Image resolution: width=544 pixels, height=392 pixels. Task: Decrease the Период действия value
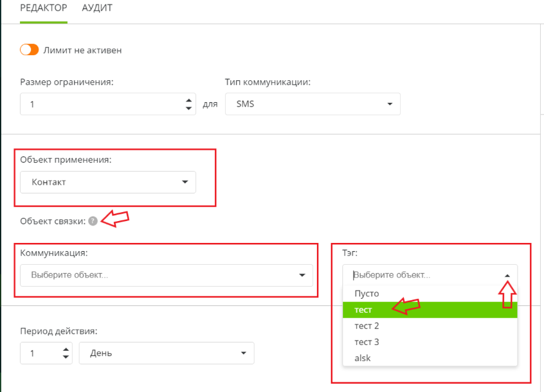66,357
